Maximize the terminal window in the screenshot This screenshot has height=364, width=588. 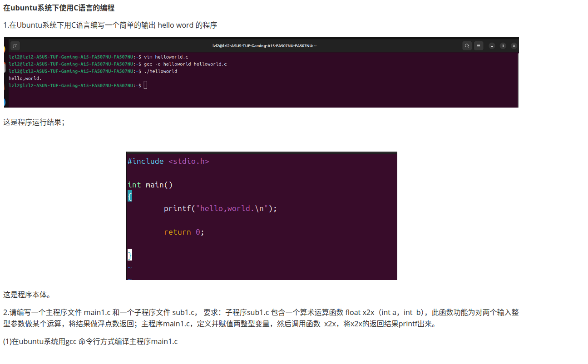[x=503, y=46]
